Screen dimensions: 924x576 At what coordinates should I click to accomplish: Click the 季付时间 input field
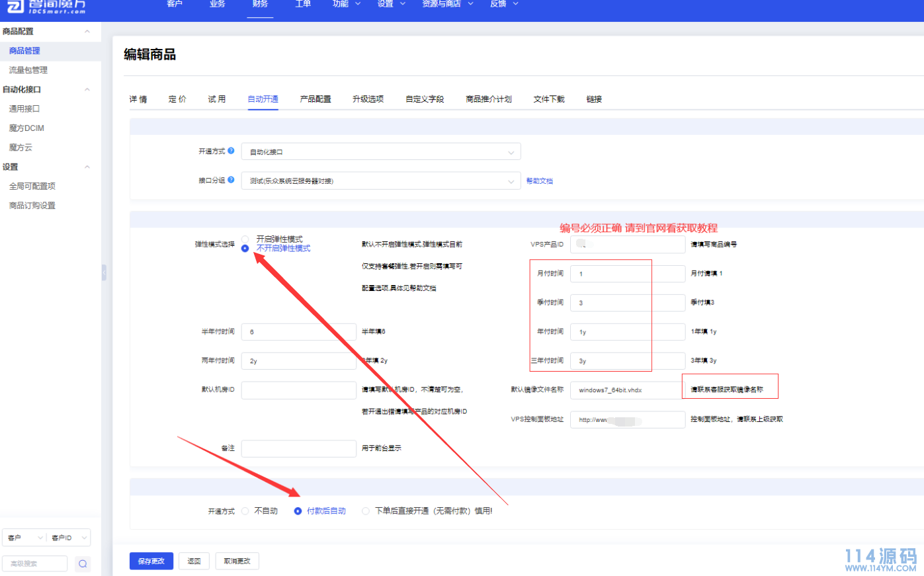pyautogui.click(x=628, y=303)
